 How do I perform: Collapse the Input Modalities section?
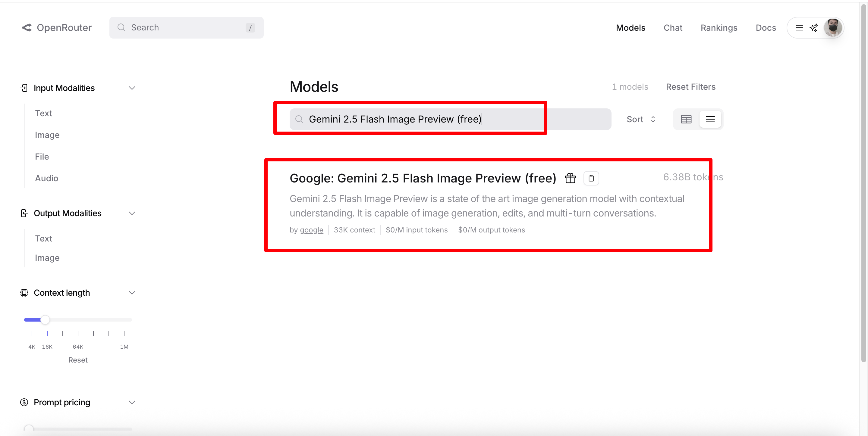pos(132,88)
